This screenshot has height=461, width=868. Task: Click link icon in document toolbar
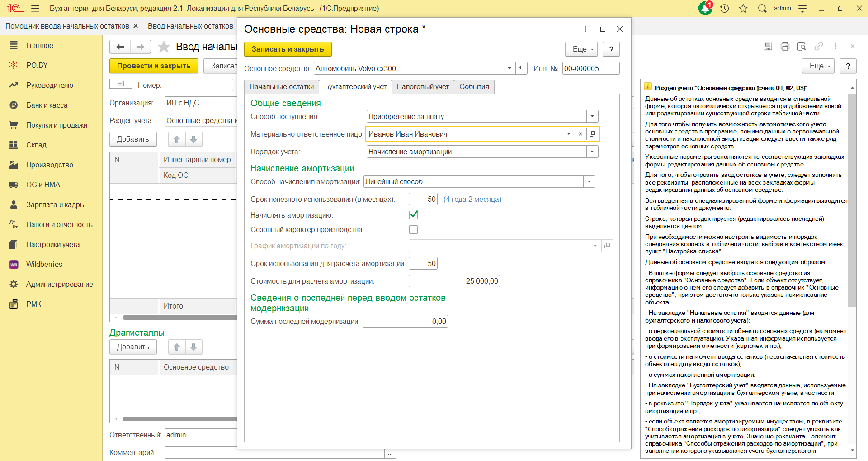[819, 46]
